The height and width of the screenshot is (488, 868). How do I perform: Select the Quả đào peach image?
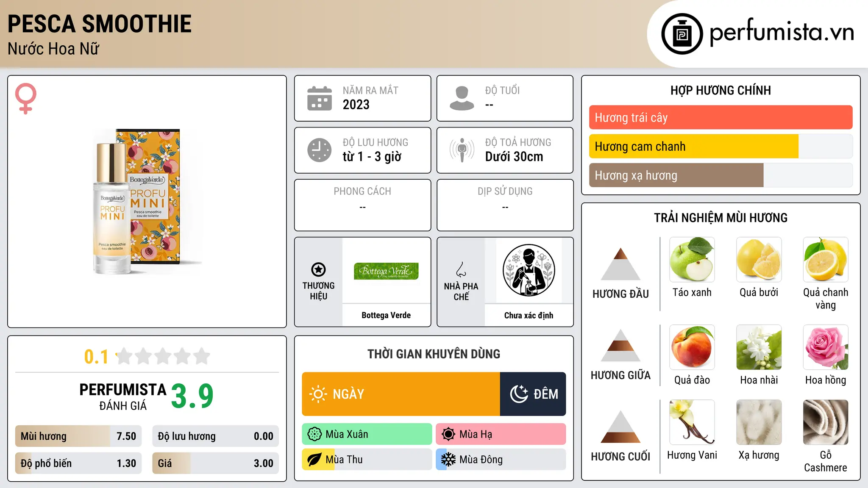coord(692,347)
